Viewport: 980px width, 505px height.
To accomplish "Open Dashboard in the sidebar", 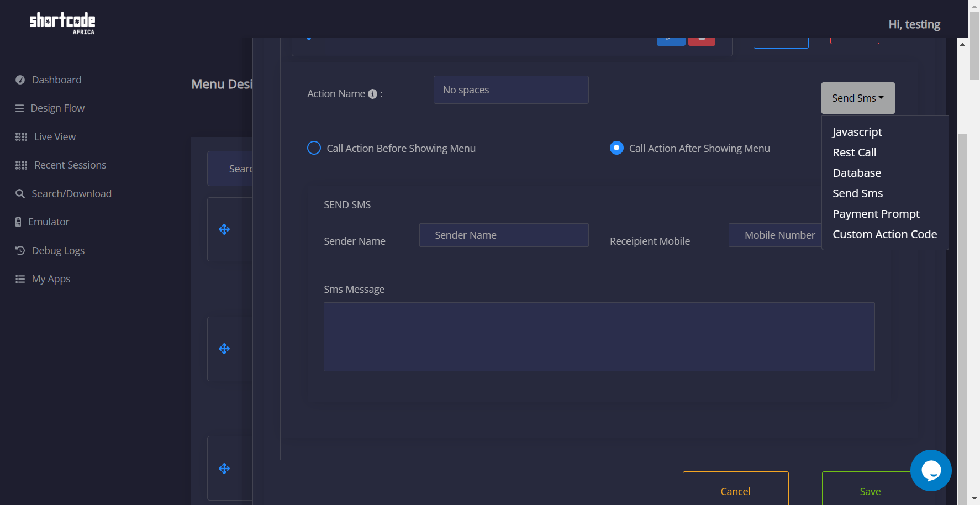I will [x=56, y=80].
